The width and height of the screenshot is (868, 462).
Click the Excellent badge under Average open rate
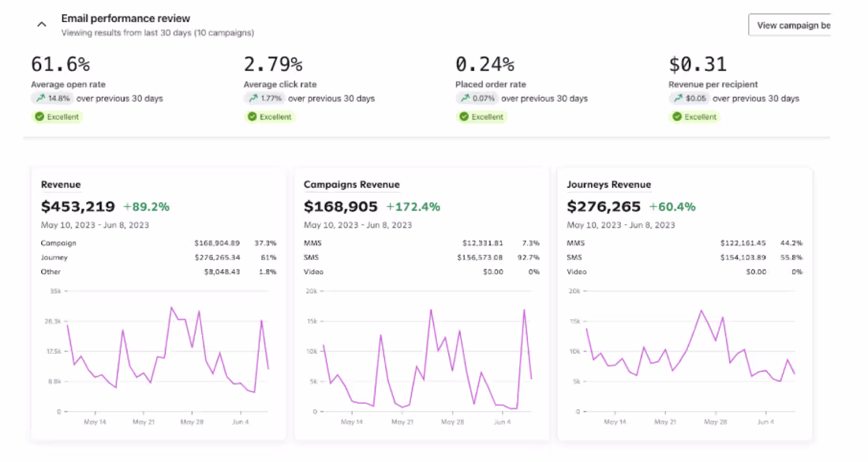57,117
